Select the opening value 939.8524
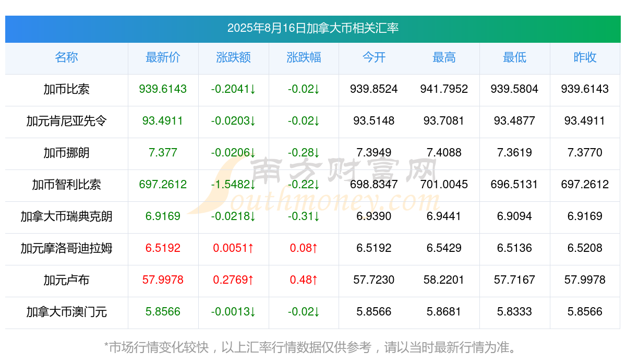 (374, 89)
